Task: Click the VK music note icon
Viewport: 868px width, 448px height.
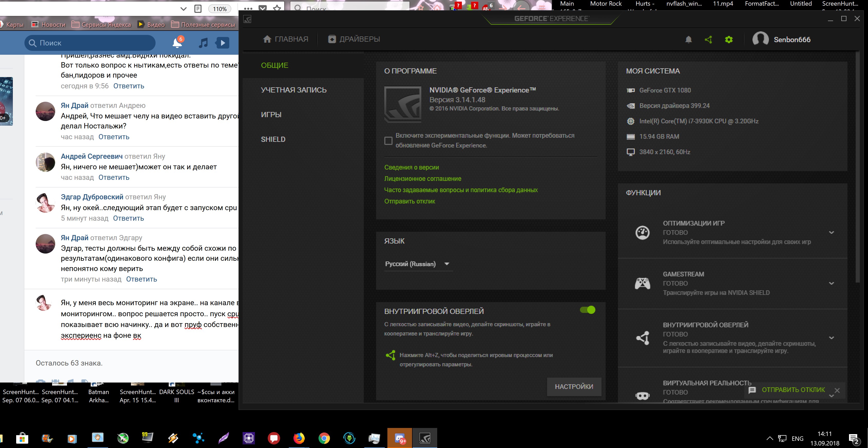Action: pyautogui.click(x=203, y=43)
